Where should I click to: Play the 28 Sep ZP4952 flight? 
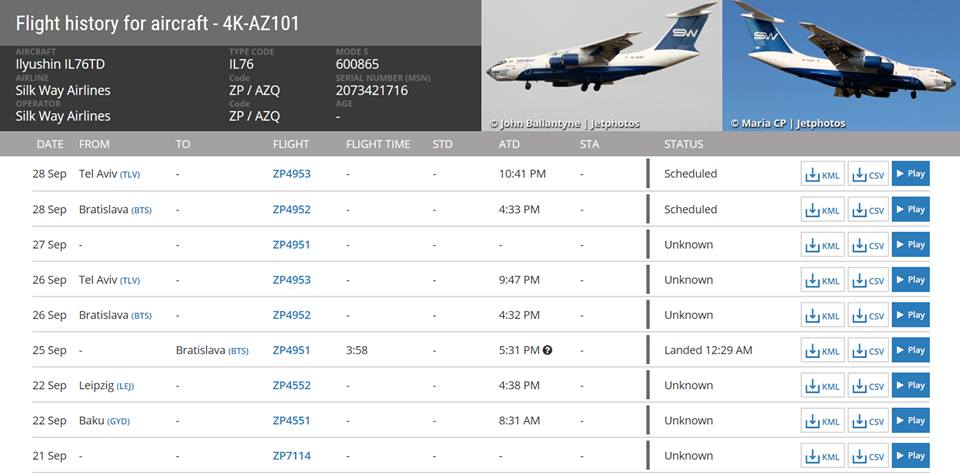pyautogui.click(x=910, y=209)
